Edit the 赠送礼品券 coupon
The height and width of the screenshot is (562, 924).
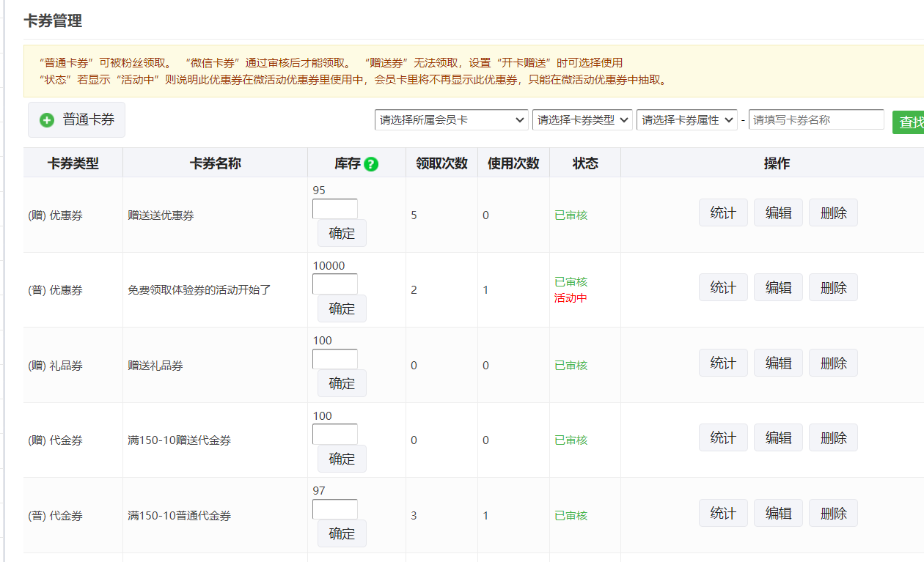point(778,363)
